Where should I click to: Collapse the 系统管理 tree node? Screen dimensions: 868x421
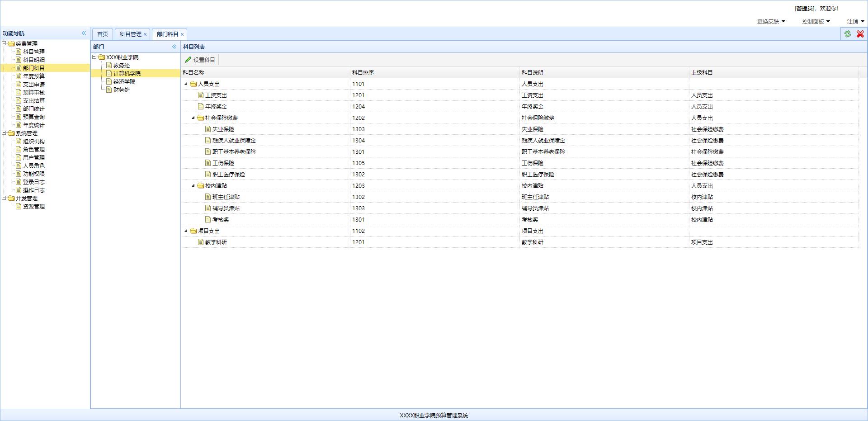4,133
